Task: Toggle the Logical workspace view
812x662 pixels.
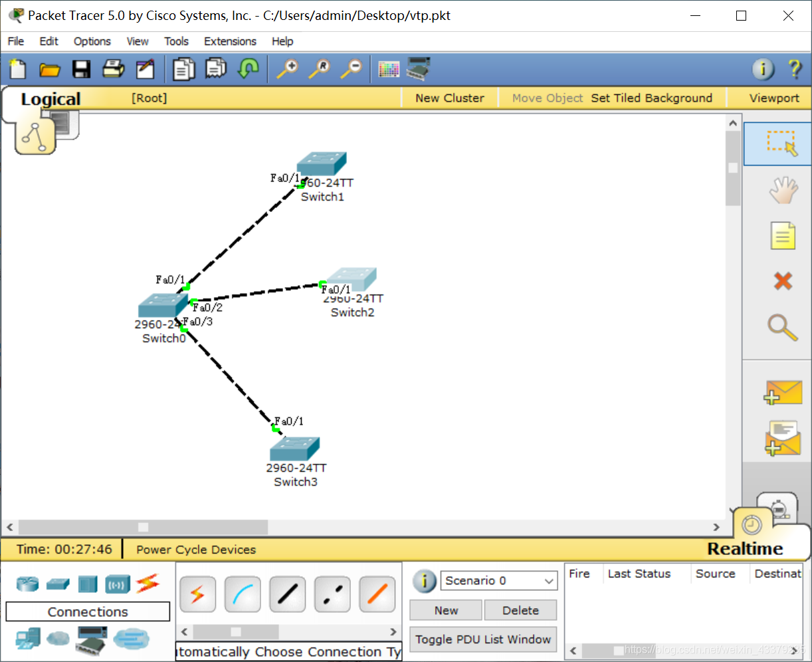Action: 51,99
